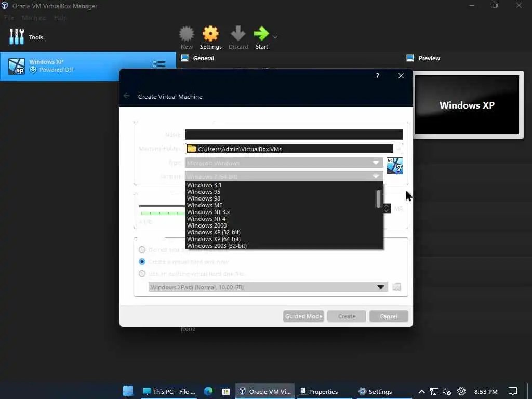This screenshot has height=399, width=532.
Task: Click the Cancel button
Action: [x=389, y=316]
